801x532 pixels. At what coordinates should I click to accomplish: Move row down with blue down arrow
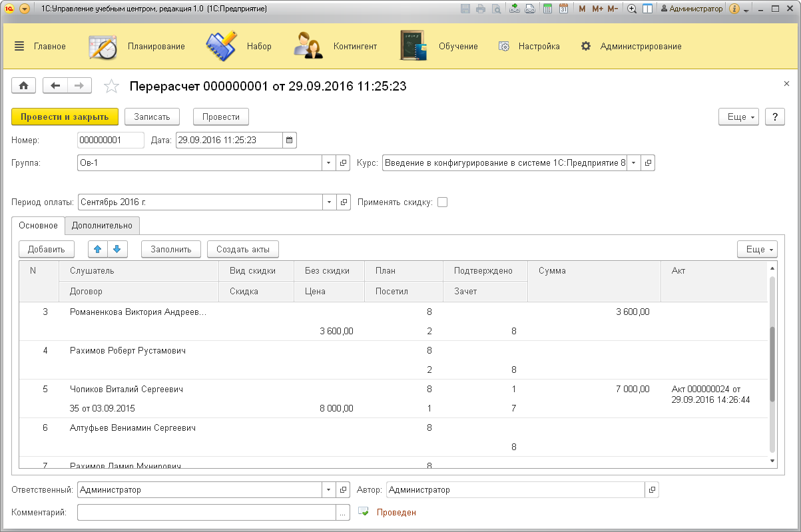117,249
